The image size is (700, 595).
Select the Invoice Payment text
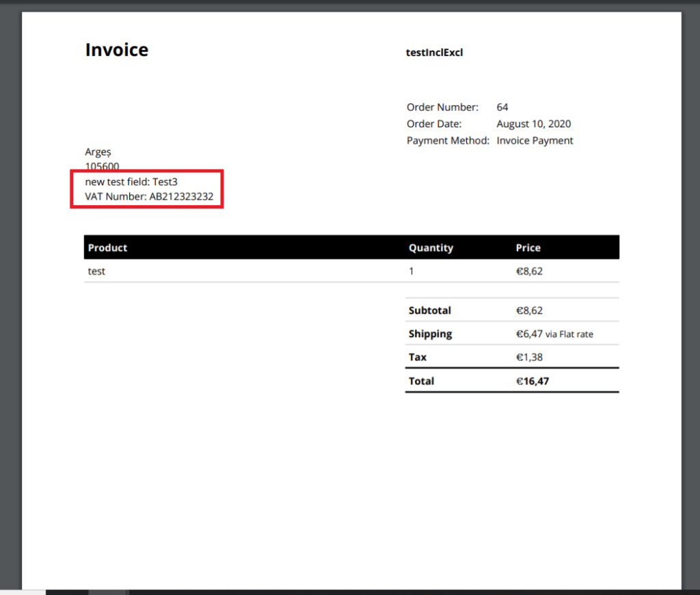point(533,140)
